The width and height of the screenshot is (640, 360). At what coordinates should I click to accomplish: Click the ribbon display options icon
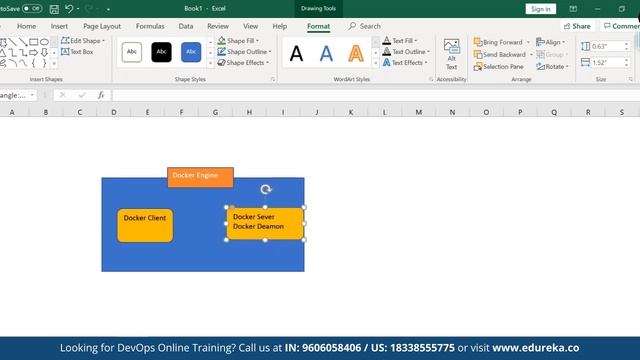tap(573, 9)
